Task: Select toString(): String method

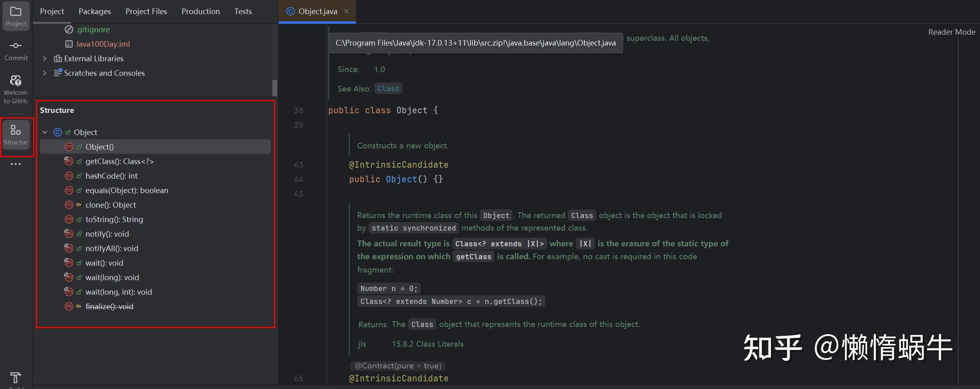Action: [x=114, y=219]
